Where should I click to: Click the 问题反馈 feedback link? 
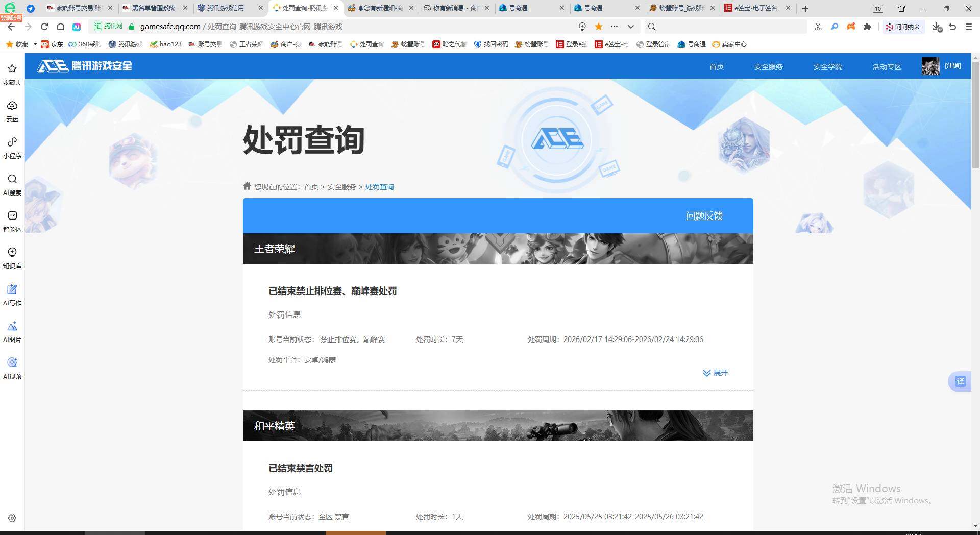[703, 216]
